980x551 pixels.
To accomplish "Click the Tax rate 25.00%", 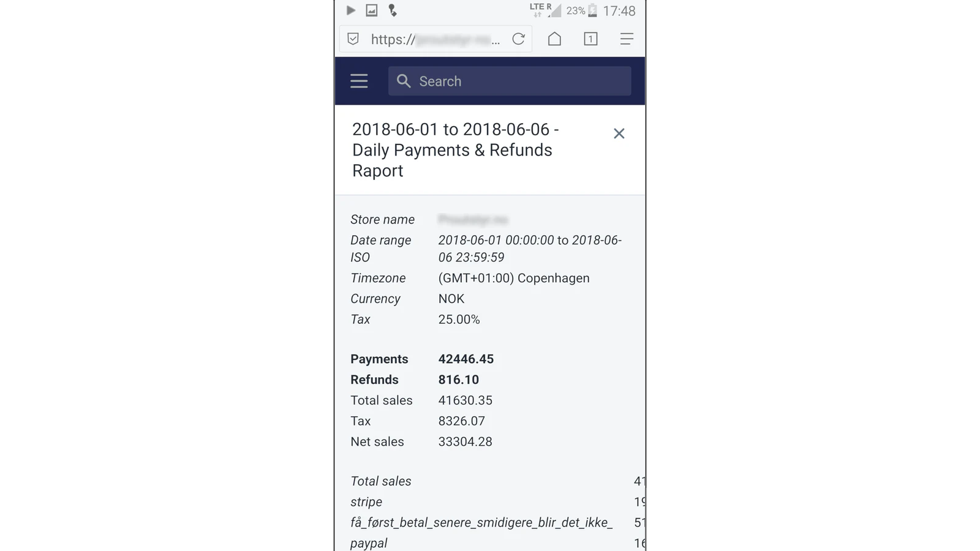I will [459, 320].
